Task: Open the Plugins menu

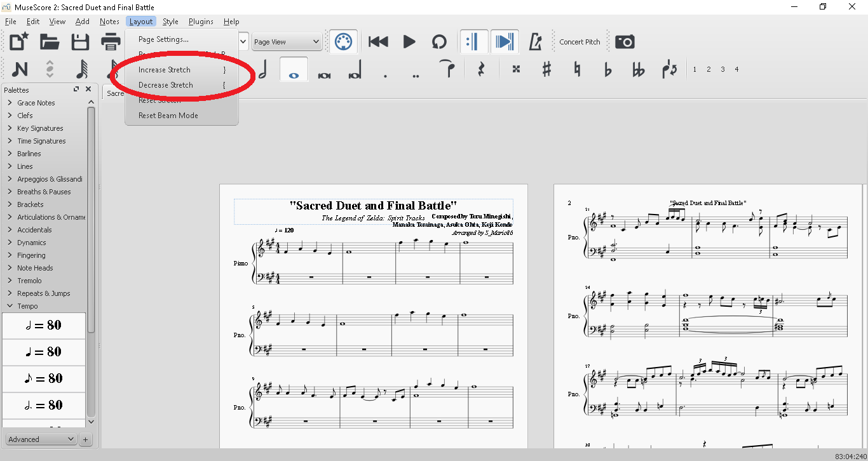Action: coord(201,22)
